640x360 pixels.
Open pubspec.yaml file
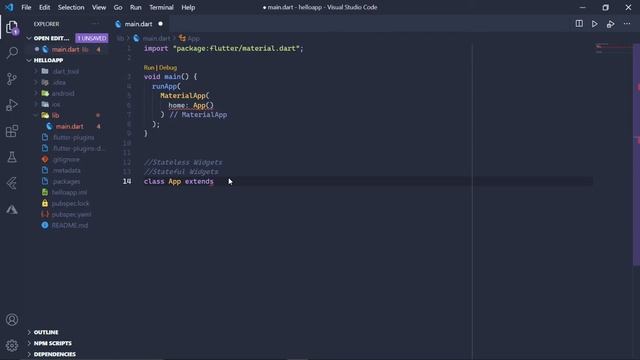click(x=71, y=214)
